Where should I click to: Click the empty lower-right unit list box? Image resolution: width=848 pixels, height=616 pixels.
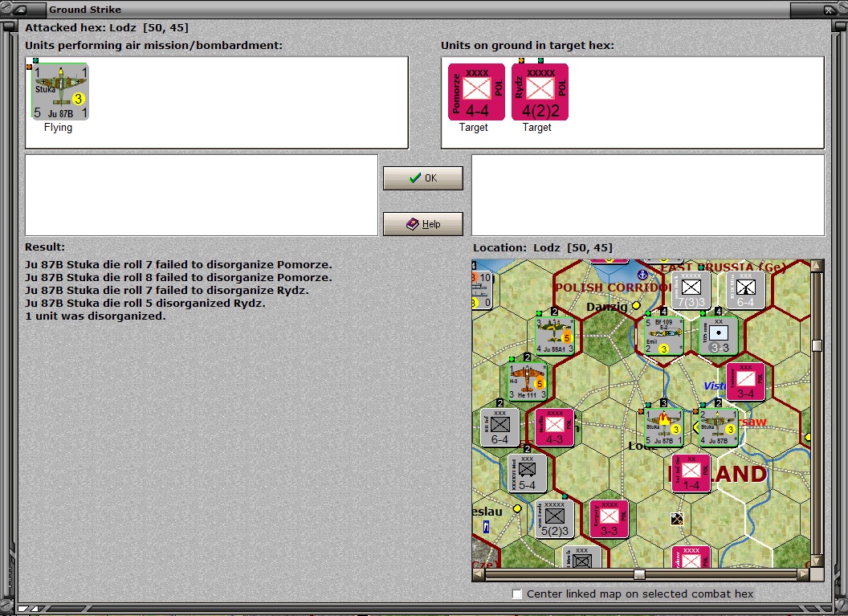[648, 195]
